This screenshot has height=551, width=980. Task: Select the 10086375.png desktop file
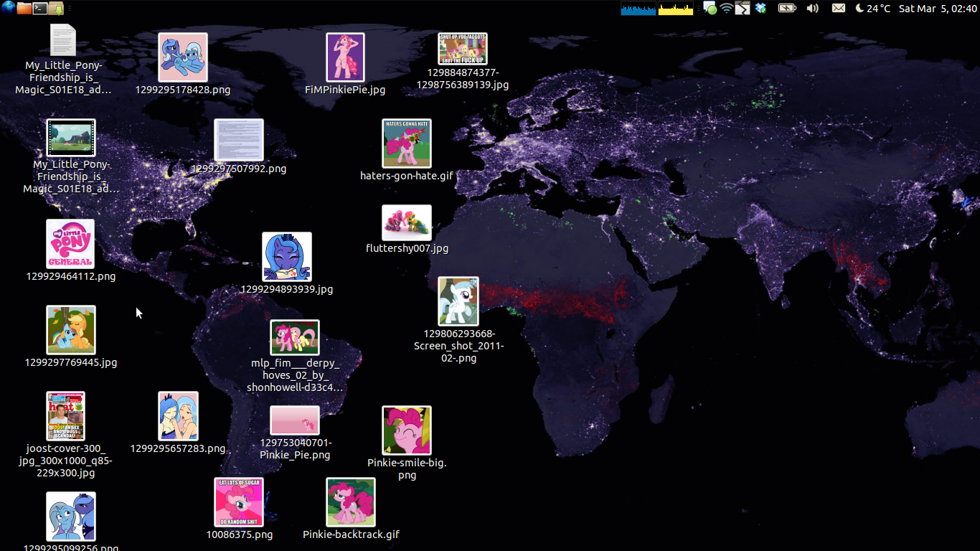(x=239, y=502)
